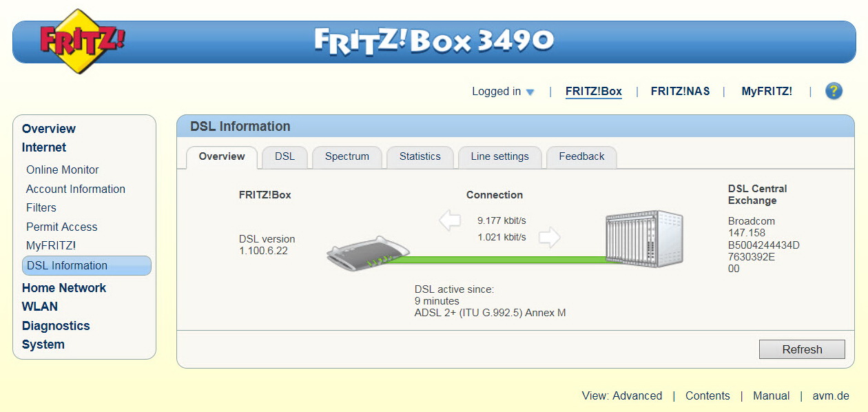Click the 9 minutes uptime text
The image size is (868, 412).
tap(437, 301)
